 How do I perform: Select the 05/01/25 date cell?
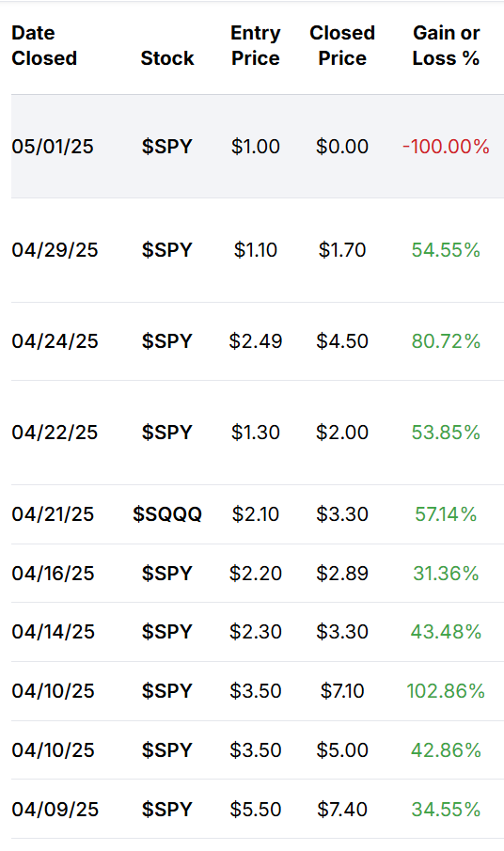53,147
